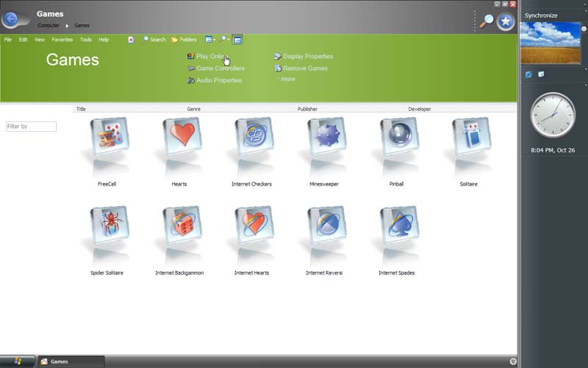Toggle the preview pane toolbar button

click(237, 40)
